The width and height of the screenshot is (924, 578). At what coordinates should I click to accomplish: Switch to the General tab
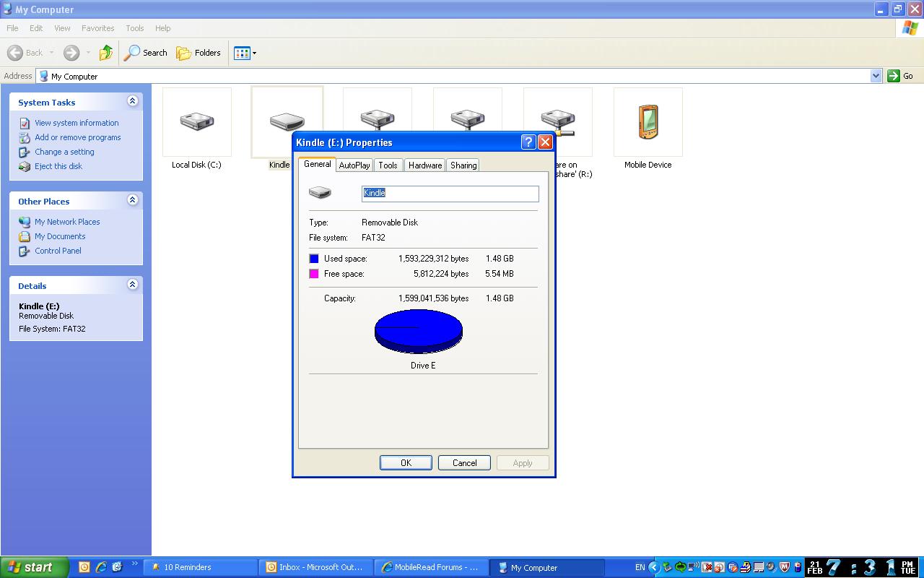coord(317,164)
